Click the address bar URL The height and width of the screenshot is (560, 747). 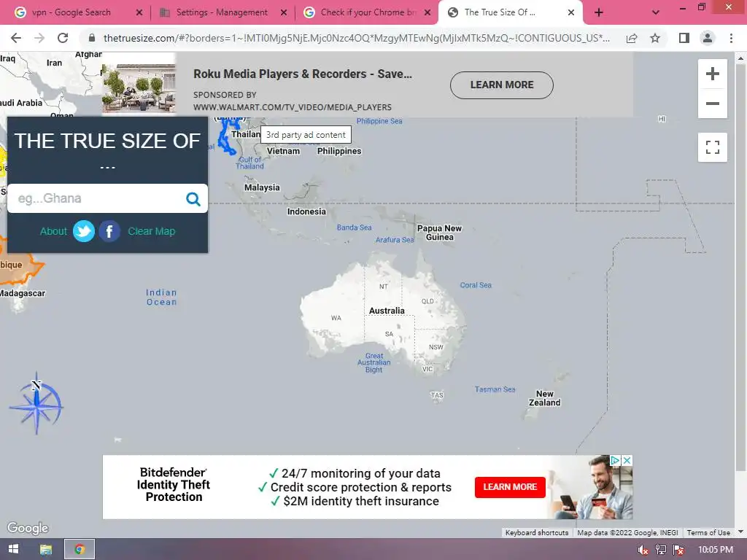[x=356, y=38]
